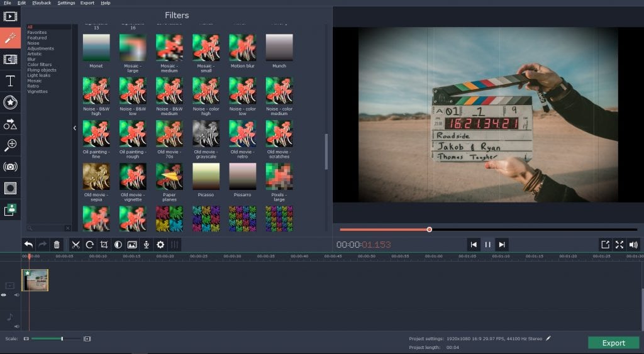Screen dimensions: 644x354
Task: Show the Adjustments filter category
Action: [41, 48]
